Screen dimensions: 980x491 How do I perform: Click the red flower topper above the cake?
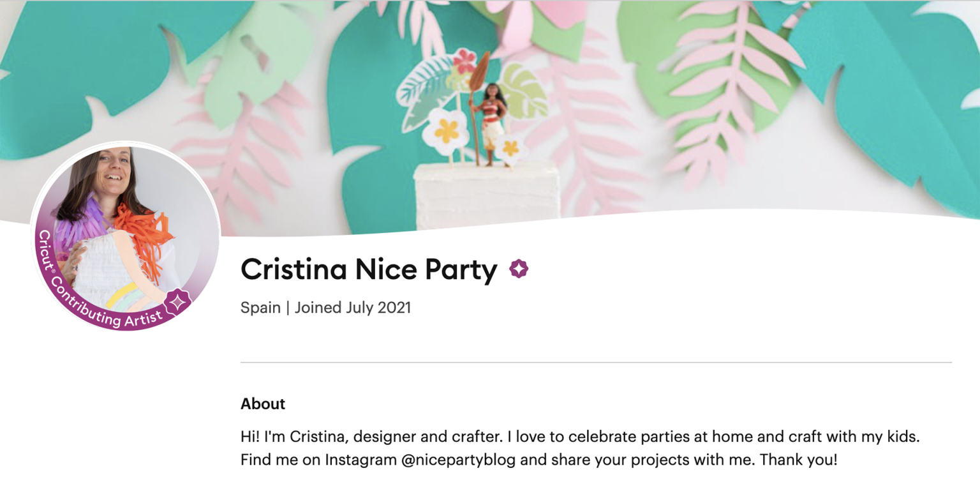(x=464, y=61)
